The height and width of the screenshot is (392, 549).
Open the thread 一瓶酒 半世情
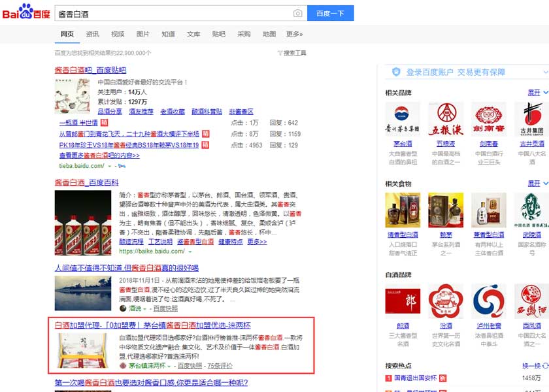[x=78, y=123]
